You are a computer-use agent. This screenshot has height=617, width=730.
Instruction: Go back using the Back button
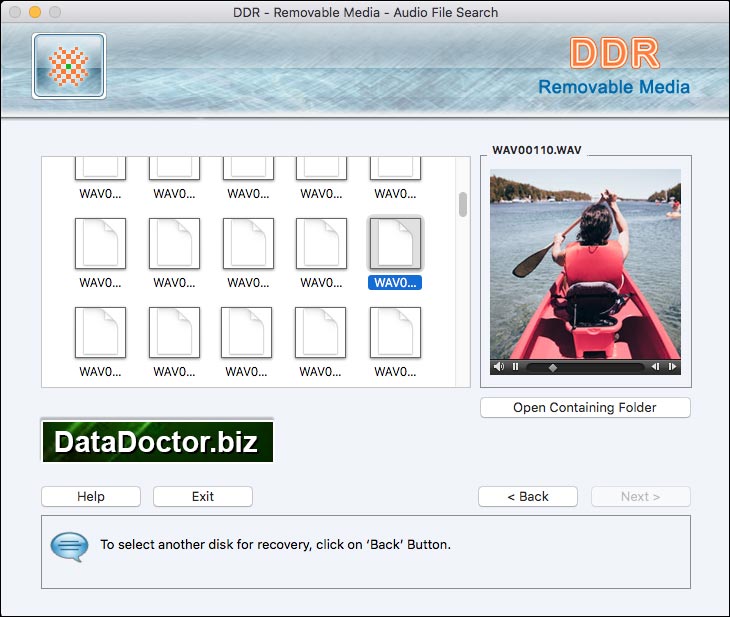(x=528, y=496)
